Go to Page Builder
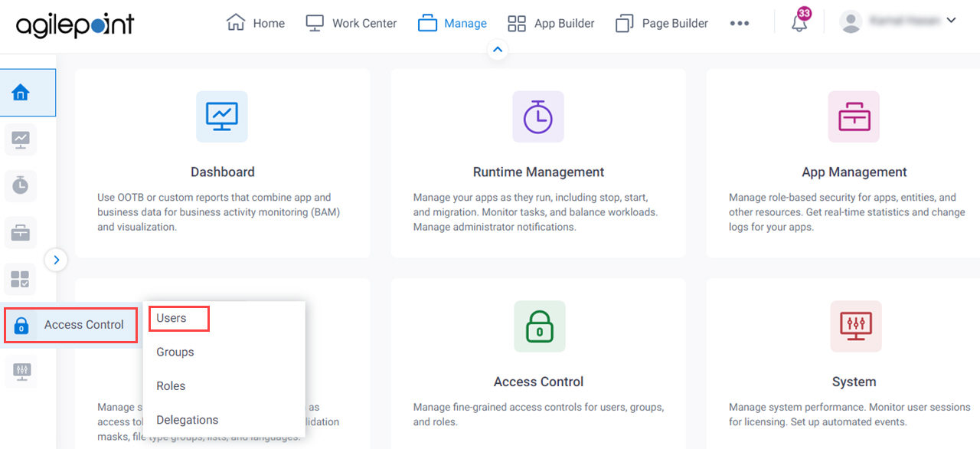The height and width of the screenshot is (449, 980). 661,23
